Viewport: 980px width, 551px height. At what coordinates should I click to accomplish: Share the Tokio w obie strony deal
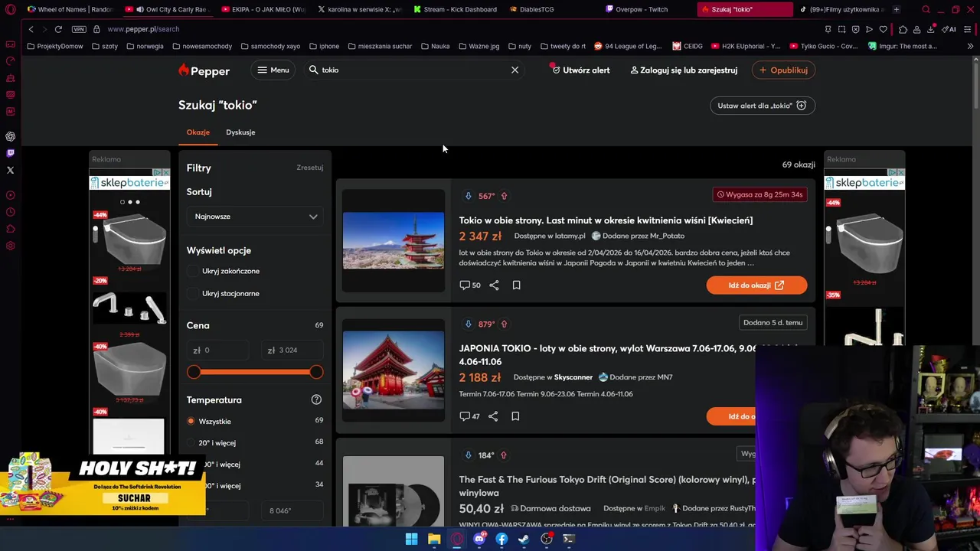point(494,285)
